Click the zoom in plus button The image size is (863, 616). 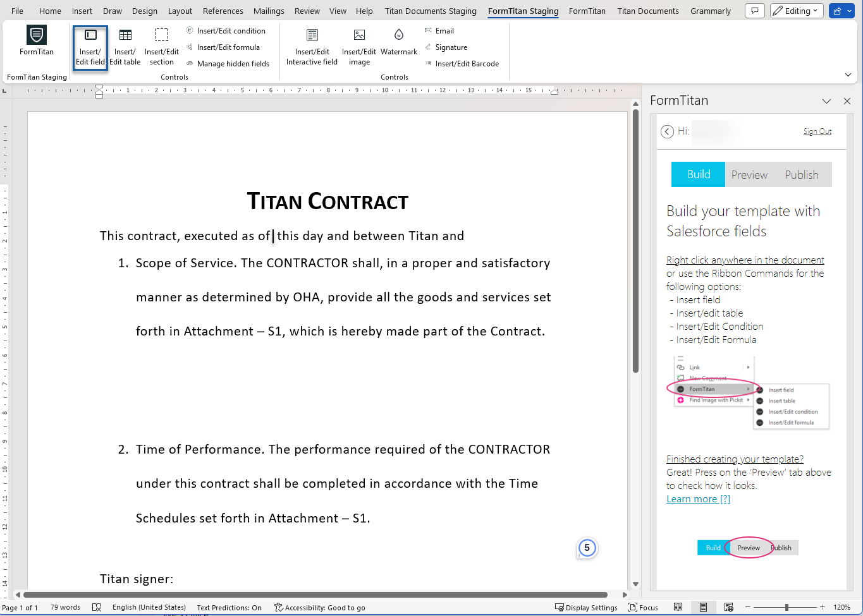click(x=822, y=608)
